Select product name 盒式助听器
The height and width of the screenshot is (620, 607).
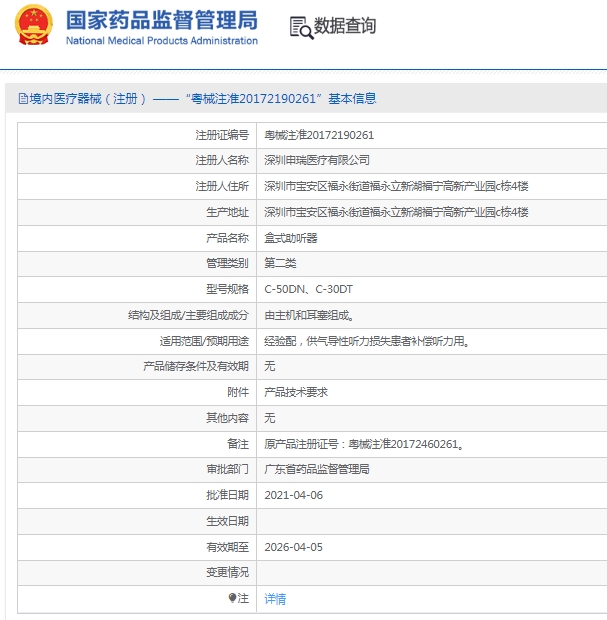coord(291,238)
